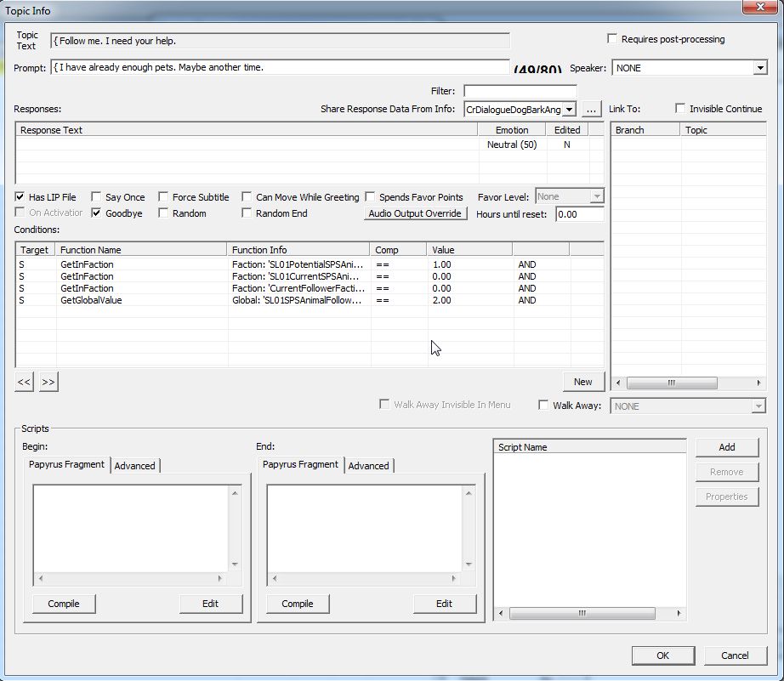The height and width of the screenshot is (681, 784).
Task: Select End Papyrus Fragment tab
Action: click(300, 464)
